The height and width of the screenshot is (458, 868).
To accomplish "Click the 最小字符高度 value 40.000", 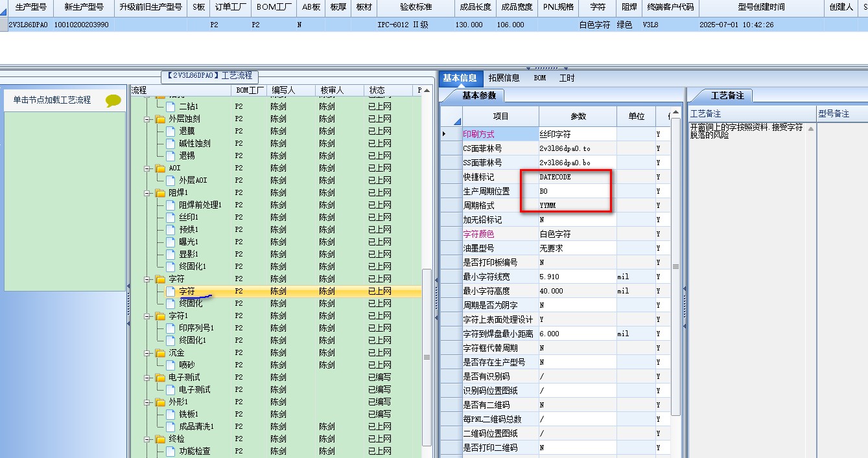I will tap(577, 291).
